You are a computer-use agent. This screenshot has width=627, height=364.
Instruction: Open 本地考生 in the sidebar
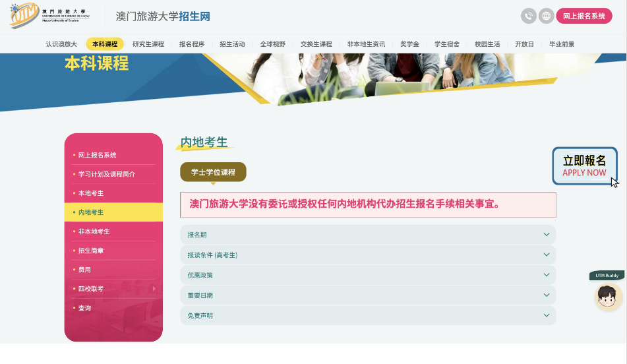click(x=91, y=193)
